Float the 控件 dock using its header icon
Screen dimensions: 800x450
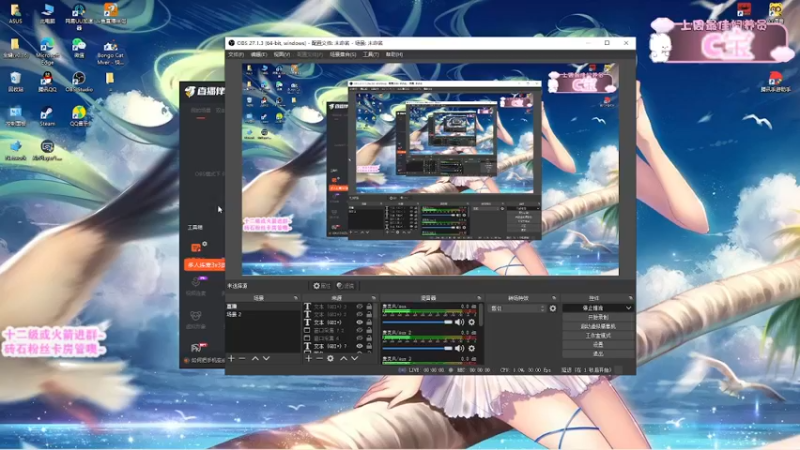631,298
